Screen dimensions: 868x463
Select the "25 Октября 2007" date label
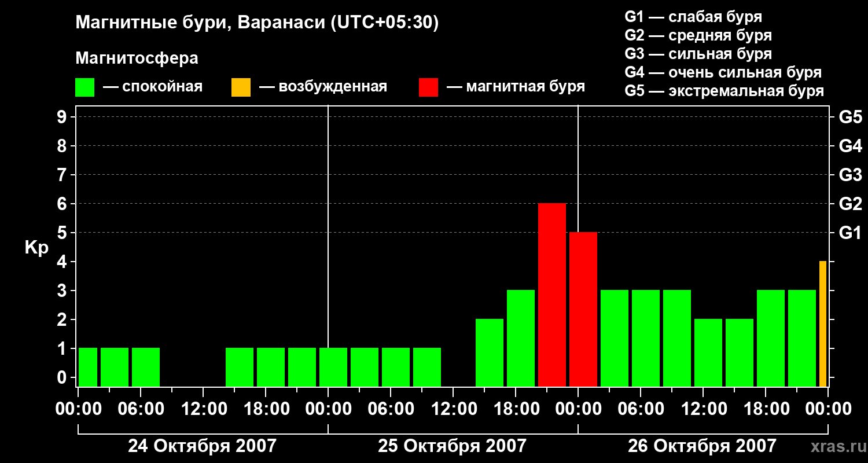point(453,446)
